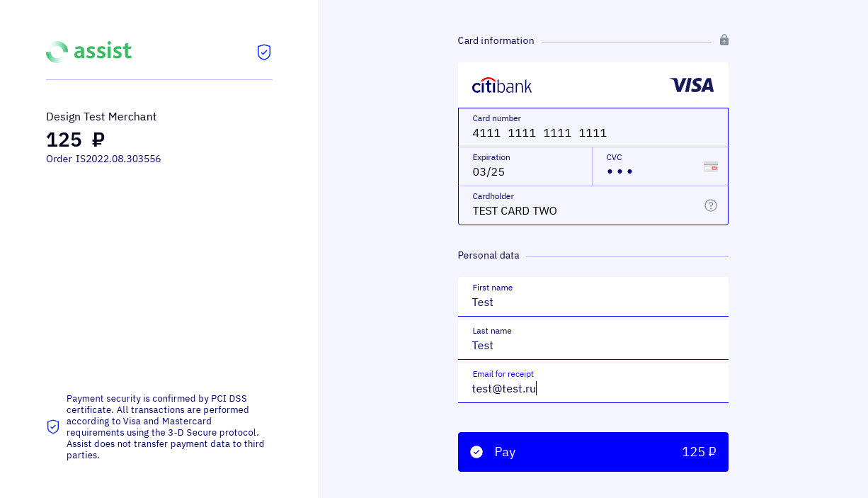Screen dimensions: 868x498
Task: Click the Order IS2022.08.303556 text
Action: point(103,159)
